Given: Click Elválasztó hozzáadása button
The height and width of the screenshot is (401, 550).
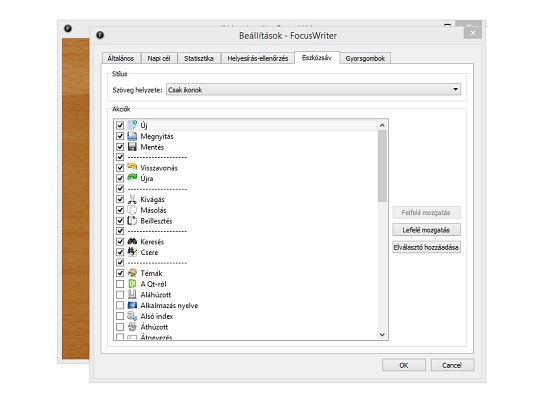Looking at the screenshot, I should [x=426, y=247].
